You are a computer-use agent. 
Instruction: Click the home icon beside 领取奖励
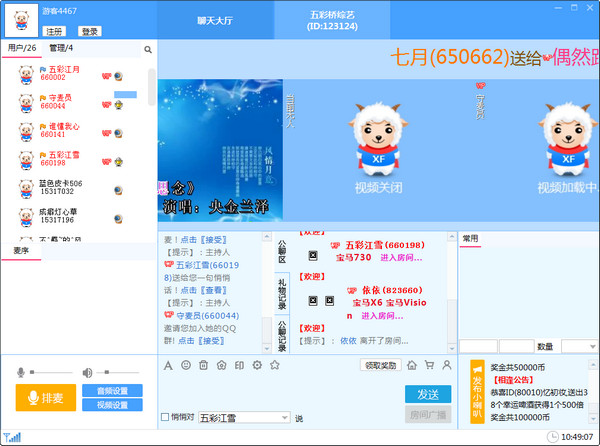tap(412, 366)
